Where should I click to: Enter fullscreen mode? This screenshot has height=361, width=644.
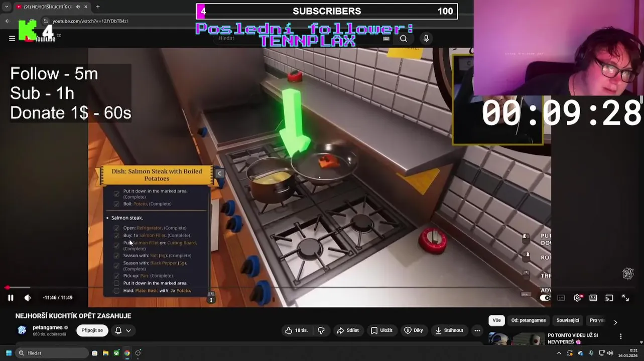pyautogui.click(x=625, y=298)
